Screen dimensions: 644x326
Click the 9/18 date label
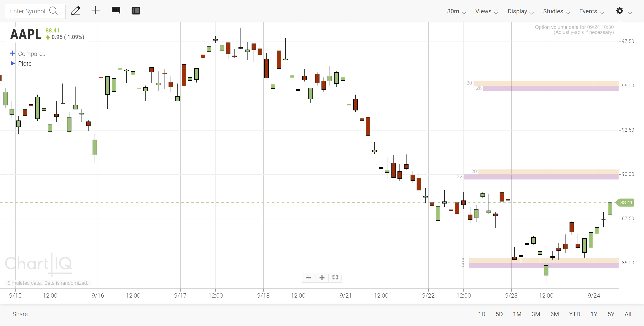(x=263, y=296)
